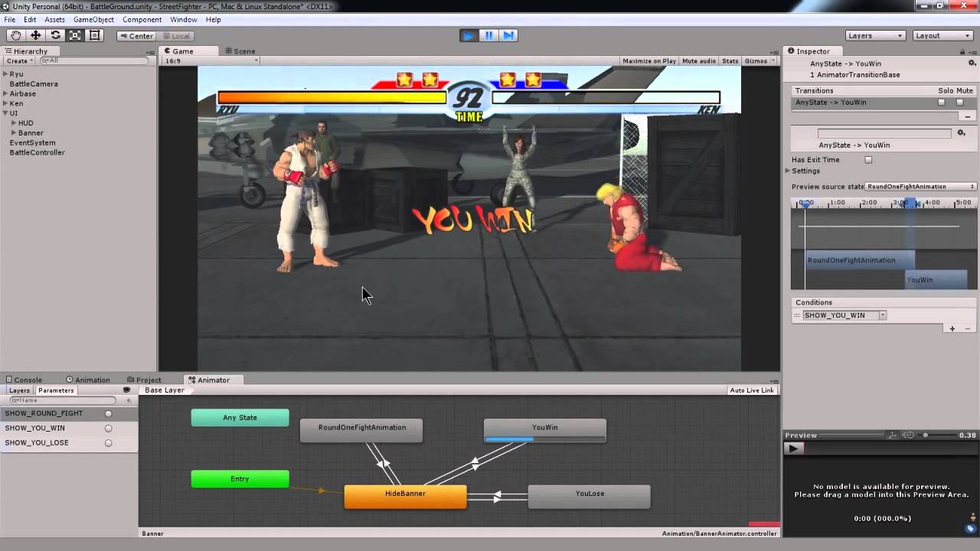The width and height of the screenshot is (980, 551).
Task: Toggle the Mute checkbox for AnyState -> YouWin
Action: coord(959,103)
